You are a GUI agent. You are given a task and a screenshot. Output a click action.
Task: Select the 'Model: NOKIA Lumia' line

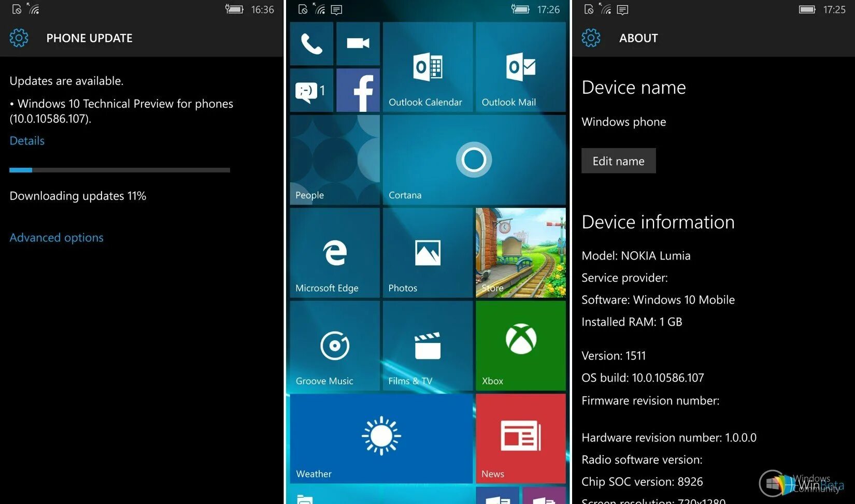(636, 256)
